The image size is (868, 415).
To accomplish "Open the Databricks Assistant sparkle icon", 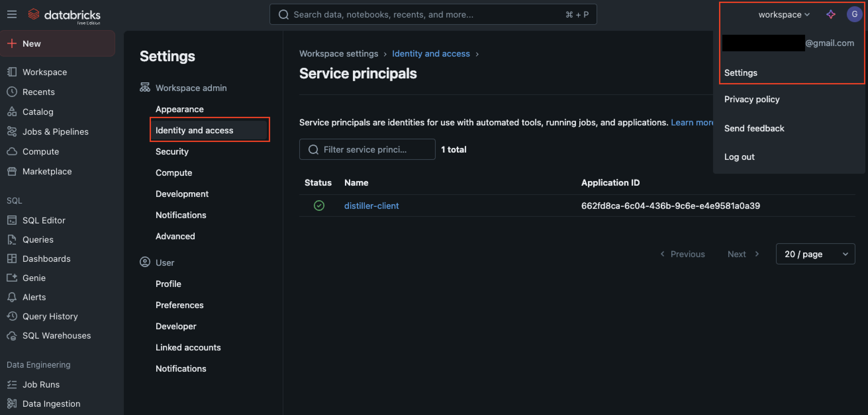I will coord(831,14).
